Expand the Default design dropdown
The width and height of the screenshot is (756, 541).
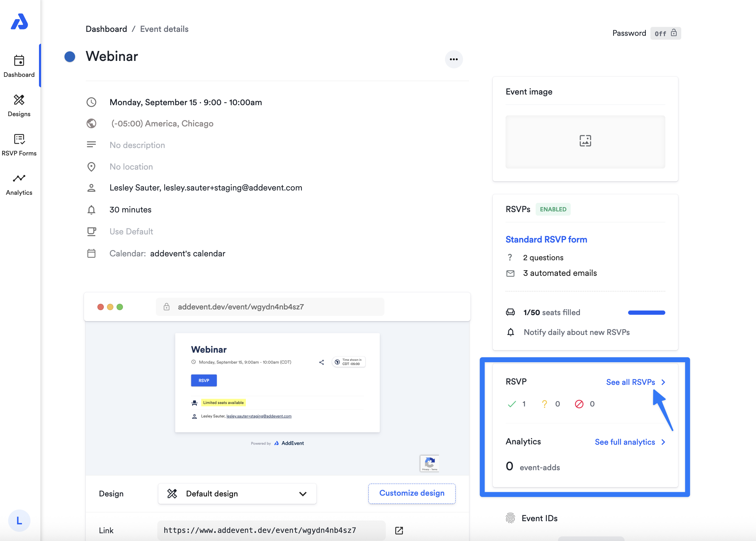click(x=237, y=494)
